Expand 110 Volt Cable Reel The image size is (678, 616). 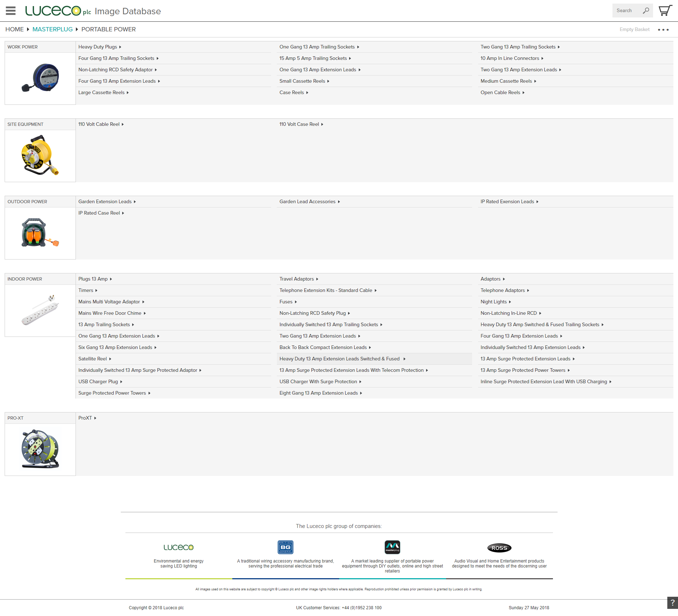click(x=101, y=124)
